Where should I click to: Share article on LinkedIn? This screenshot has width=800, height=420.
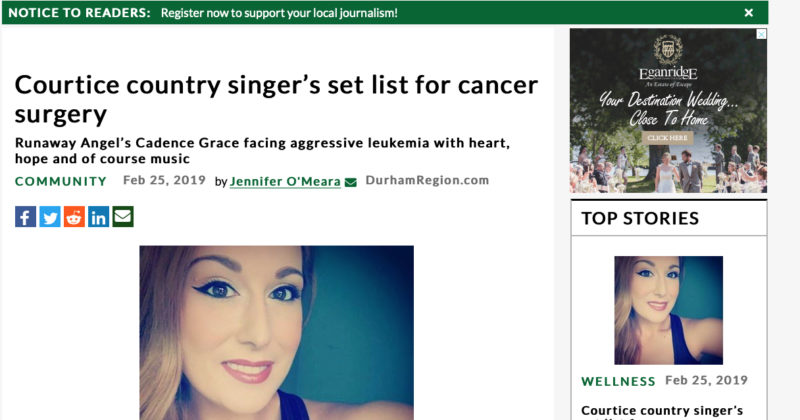tap(98, 217)
